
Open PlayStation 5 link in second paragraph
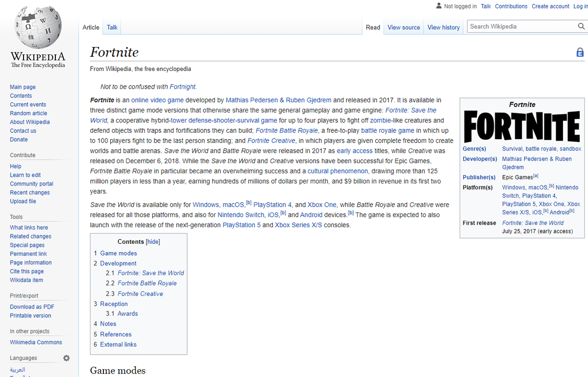pos(242,225)
